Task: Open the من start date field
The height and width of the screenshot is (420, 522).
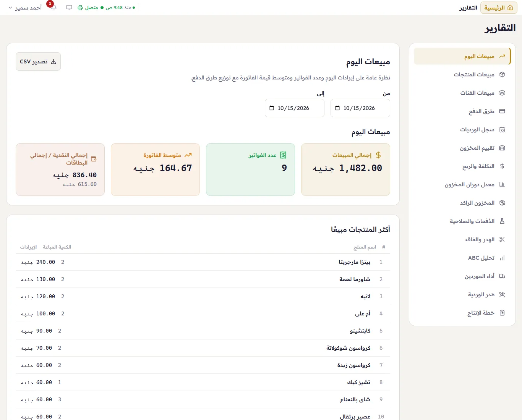Action: pos(360,108)
